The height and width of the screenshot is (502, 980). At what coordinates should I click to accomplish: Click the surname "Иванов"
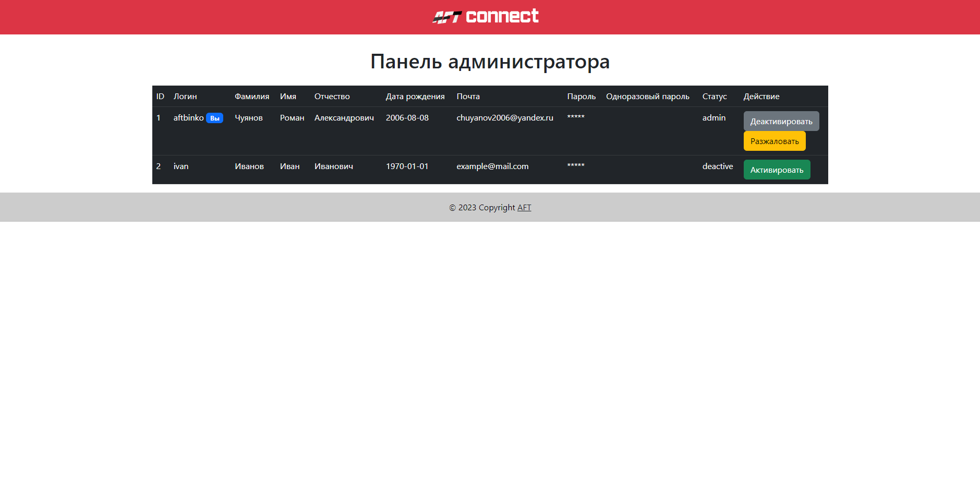249,166
